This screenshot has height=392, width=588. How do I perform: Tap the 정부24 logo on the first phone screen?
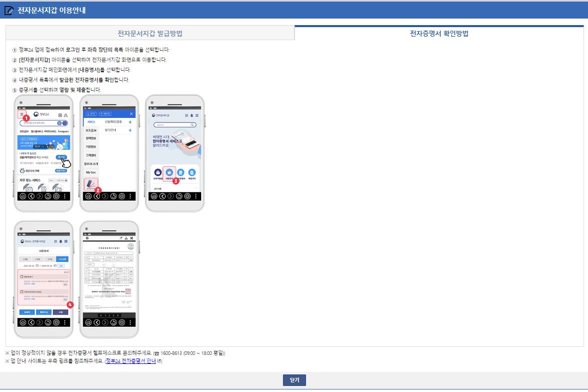tap(42, 115)
